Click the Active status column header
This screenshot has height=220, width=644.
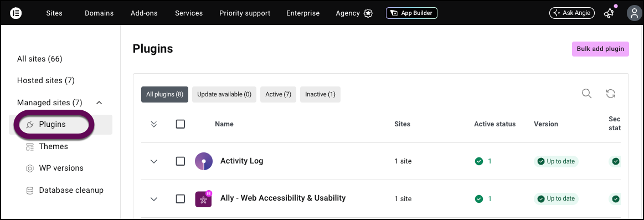pyautogui.click(x=495, y=124)
